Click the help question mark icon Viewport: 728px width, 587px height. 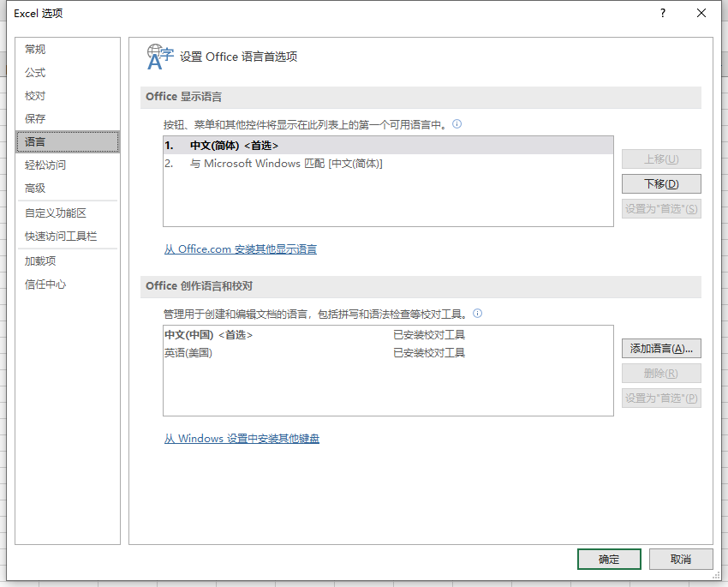click(663, 13)
